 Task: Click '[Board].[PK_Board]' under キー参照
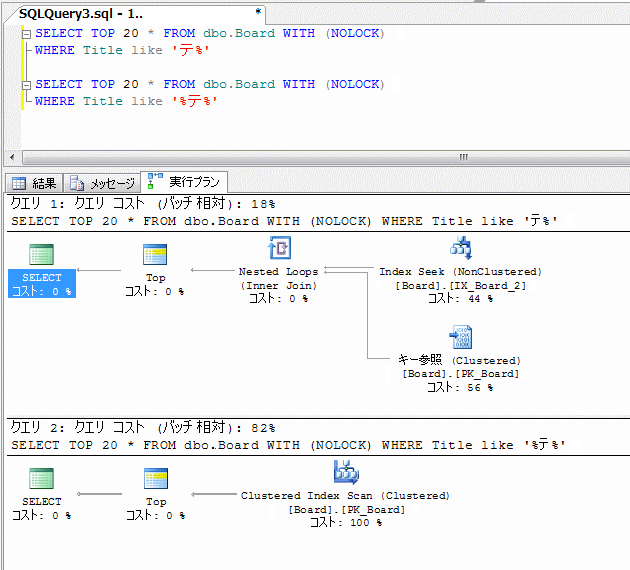tap(460, 374)
